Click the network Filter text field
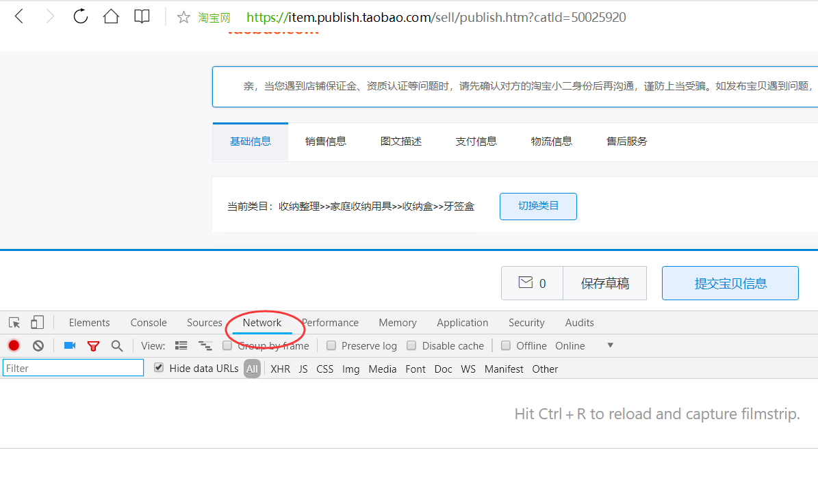This screenshot has width=818, height=504. 73,369
